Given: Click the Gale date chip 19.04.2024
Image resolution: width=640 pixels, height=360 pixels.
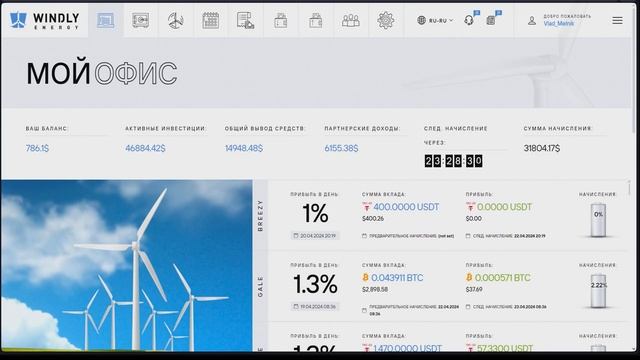Looking at the screenshot, I should pyautogui.click(x=315, y=306).
